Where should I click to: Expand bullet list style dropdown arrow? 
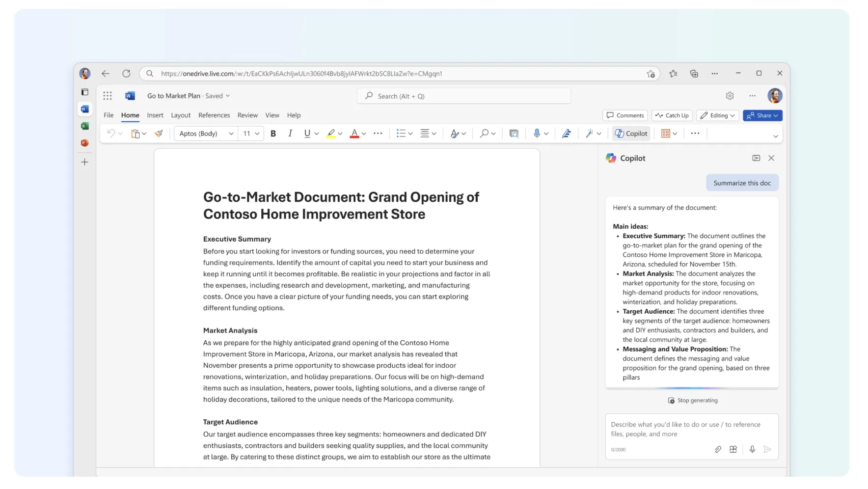(410, 134)
